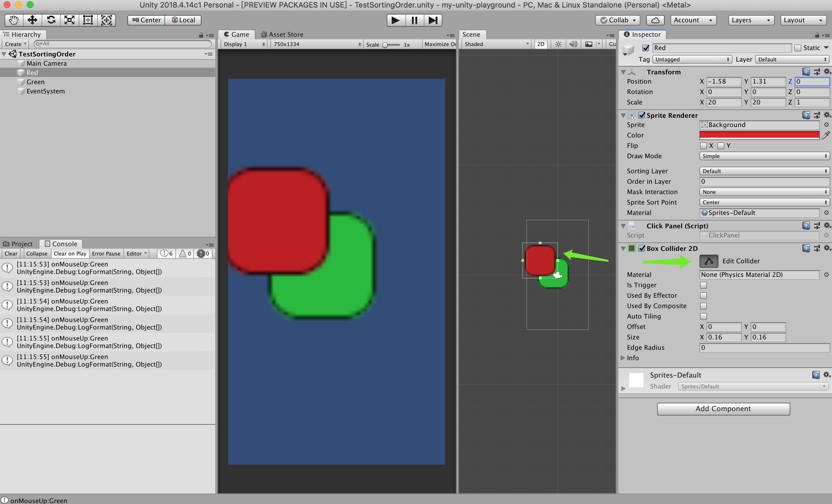Click the Edit Collider icon button

tap(708, 261)
